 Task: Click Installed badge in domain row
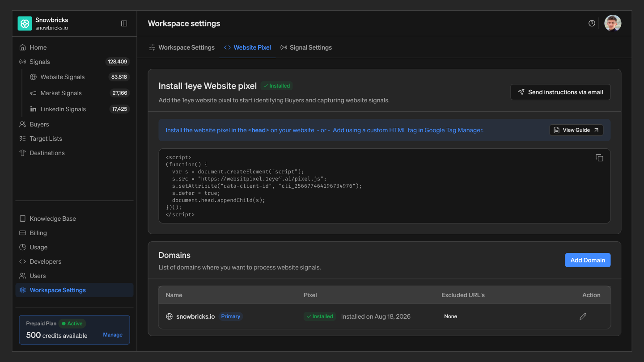(x=320, y=316)
